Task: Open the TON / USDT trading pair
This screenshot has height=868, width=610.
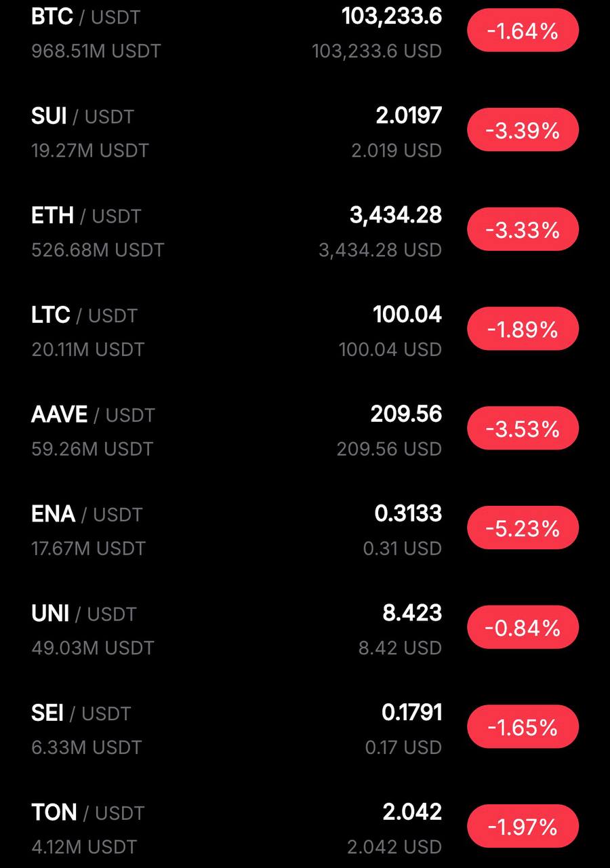Action: click(87, 812)
